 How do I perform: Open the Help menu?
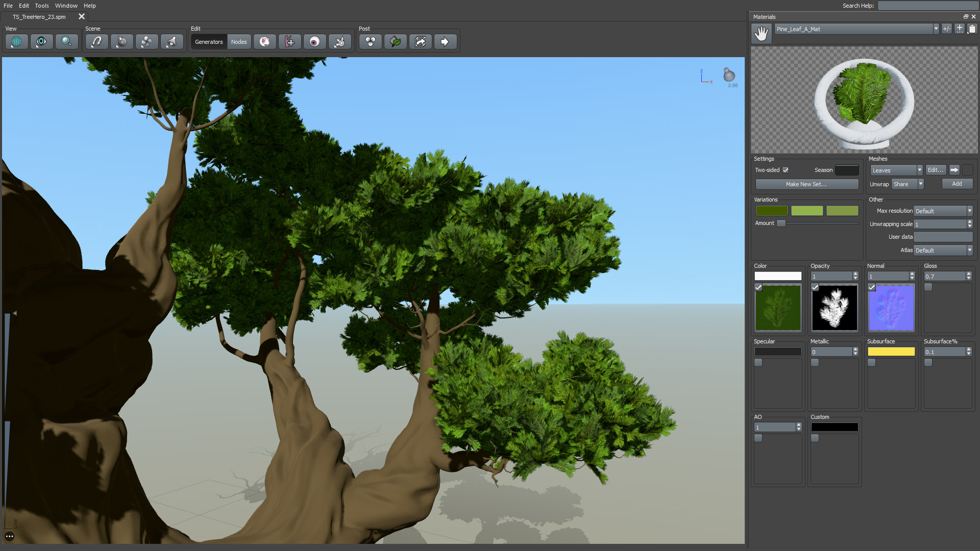pos(90,6)
